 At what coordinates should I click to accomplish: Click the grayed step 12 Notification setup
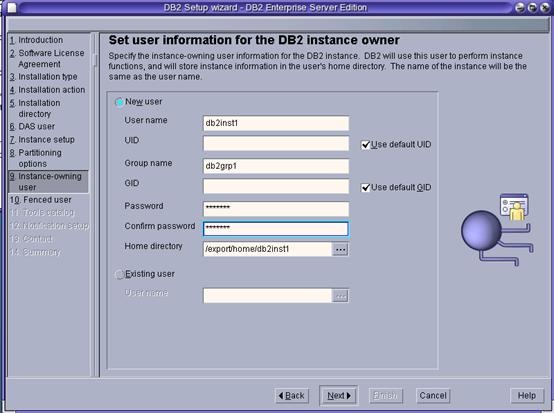coord(49,225)
